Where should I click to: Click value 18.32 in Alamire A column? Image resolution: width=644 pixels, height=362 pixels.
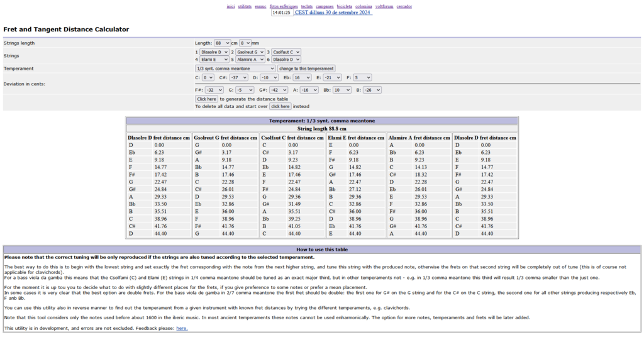pyautogui.click(x=421, y=175)
